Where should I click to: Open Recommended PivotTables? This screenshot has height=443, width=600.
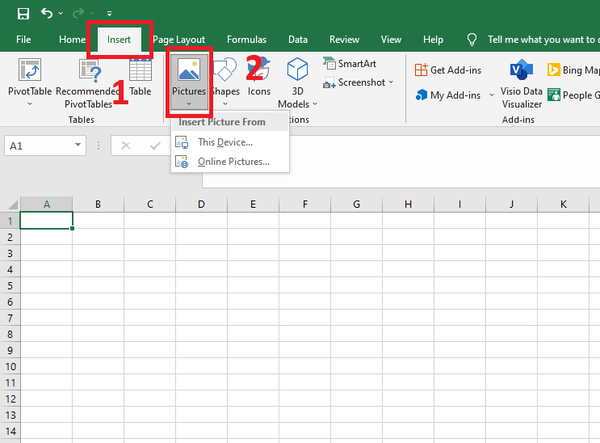88,83
